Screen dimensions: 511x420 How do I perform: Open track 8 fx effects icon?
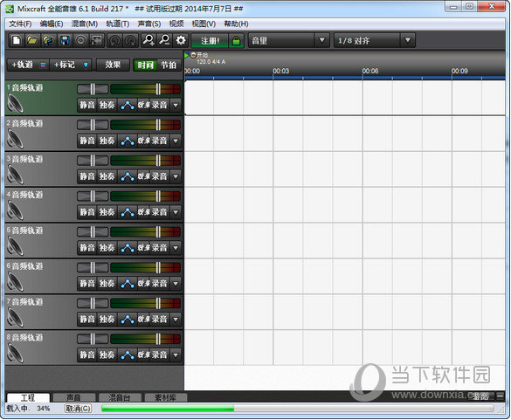coord(143,355)
